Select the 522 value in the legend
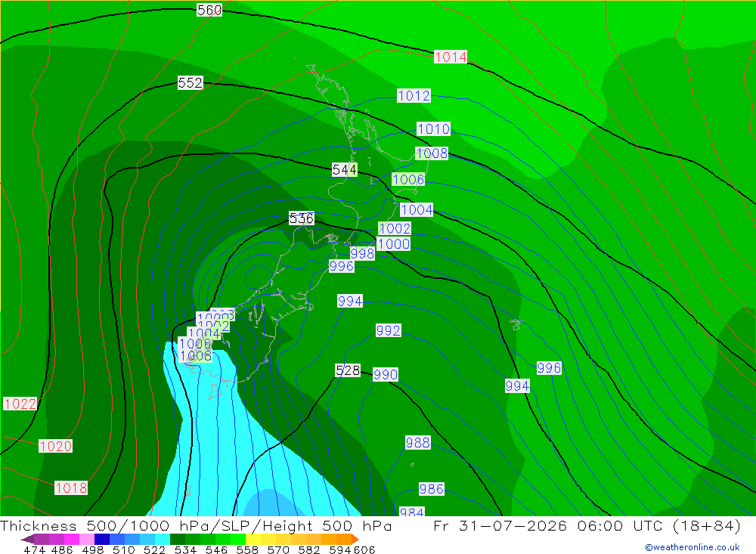The width and height of the screenshot is (756, 554). point(155,550)
